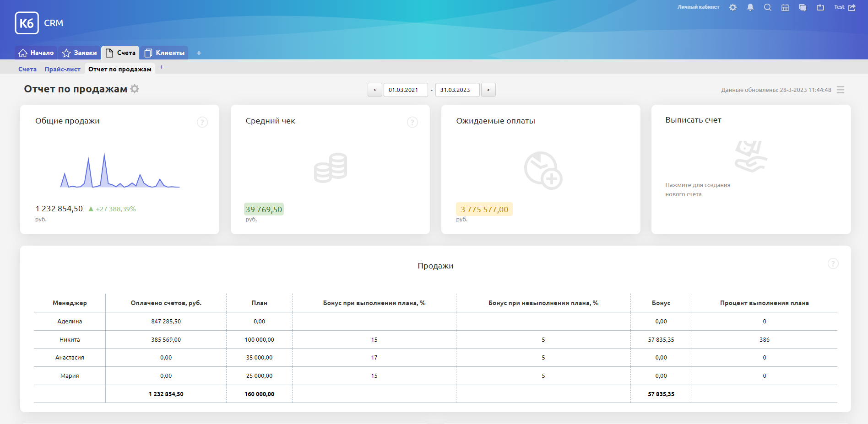The image size is (868, 424).
Task: Open the hamburger menu near update time
Action: pos(841,90)
